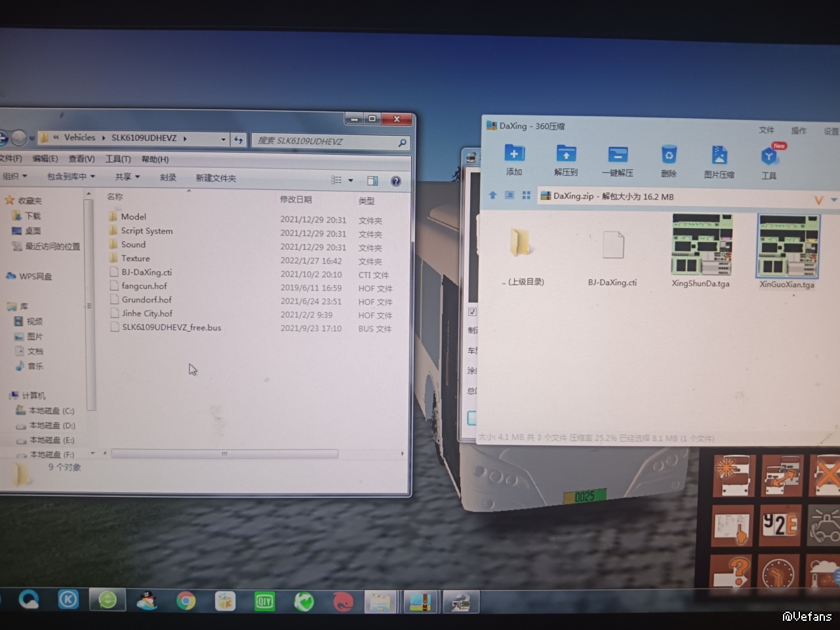The height and width of the screenshot is (630, 840).
Task: Open the 包含到库中 dropdown menu
Action: click(71, 176)
